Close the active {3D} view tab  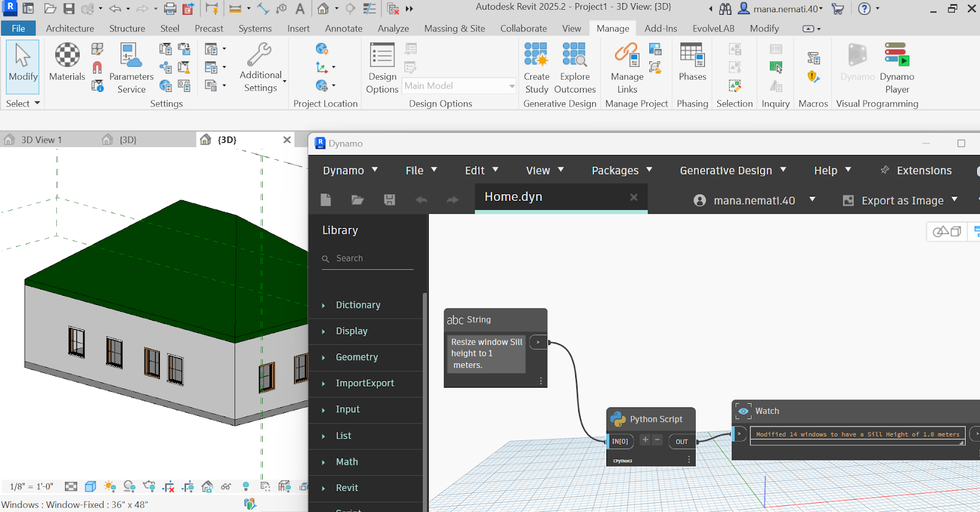[x=287, y=140]
